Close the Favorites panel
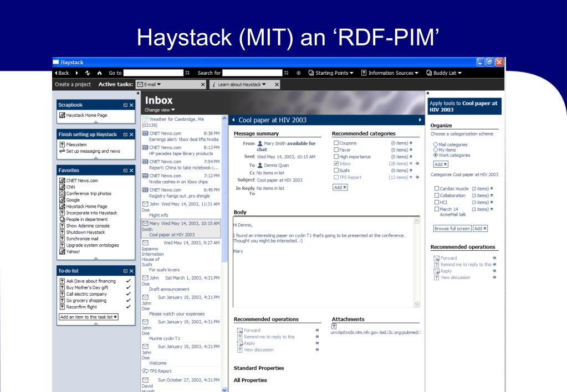 (x=131, y=171)
